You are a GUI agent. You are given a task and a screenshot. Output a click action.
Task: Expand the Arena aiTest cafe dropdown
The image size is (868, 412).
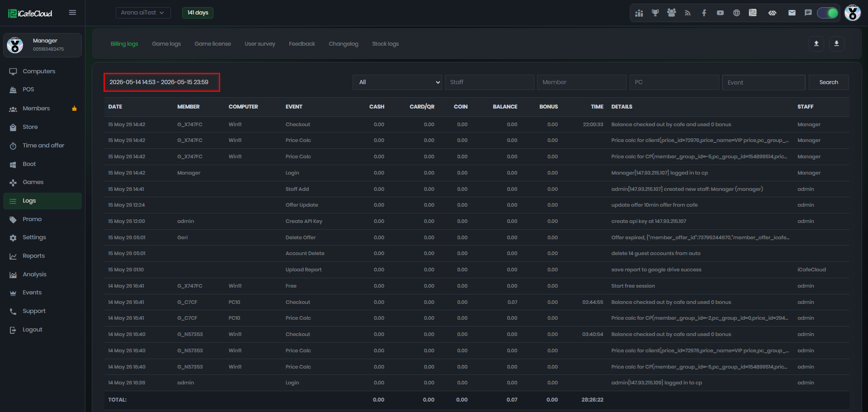point(143,13)
